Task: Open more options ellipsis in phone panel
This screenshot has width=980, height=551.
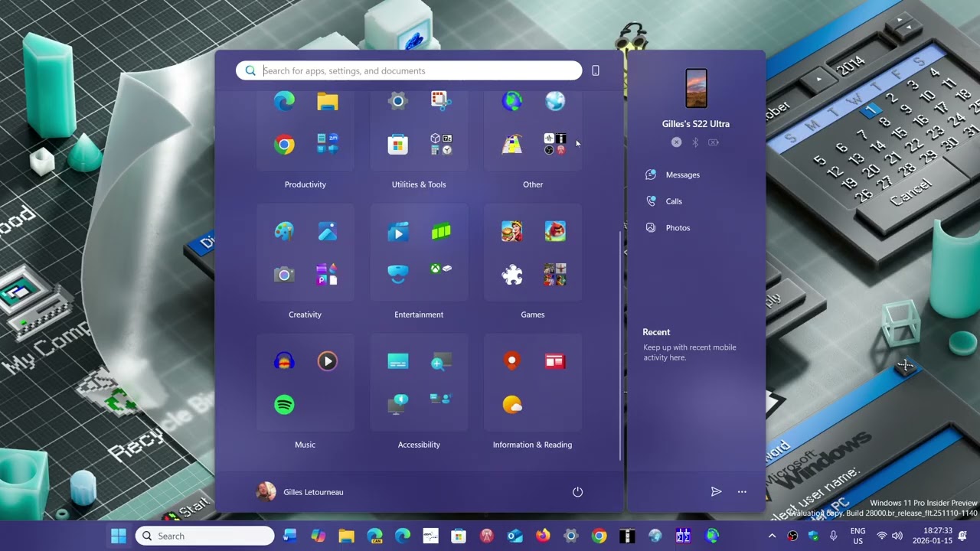Action: point(742,492)
